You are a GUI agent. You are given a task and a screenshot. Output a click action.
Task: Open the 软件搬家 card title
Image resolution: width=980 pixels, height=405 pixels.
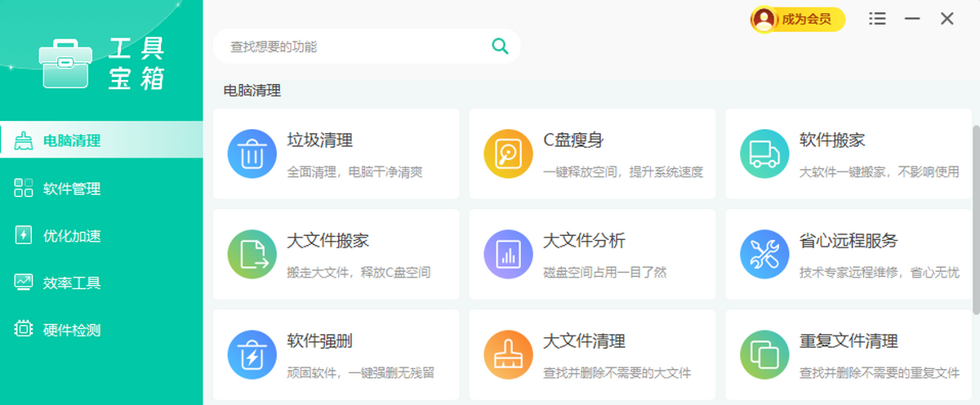[x=832, y=140]
